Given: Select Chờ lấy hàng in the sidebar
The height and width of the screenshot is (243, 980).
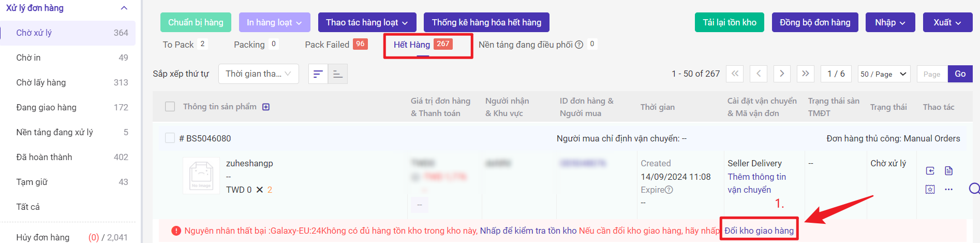Looking at the screenshot, I should click(68, 82).
